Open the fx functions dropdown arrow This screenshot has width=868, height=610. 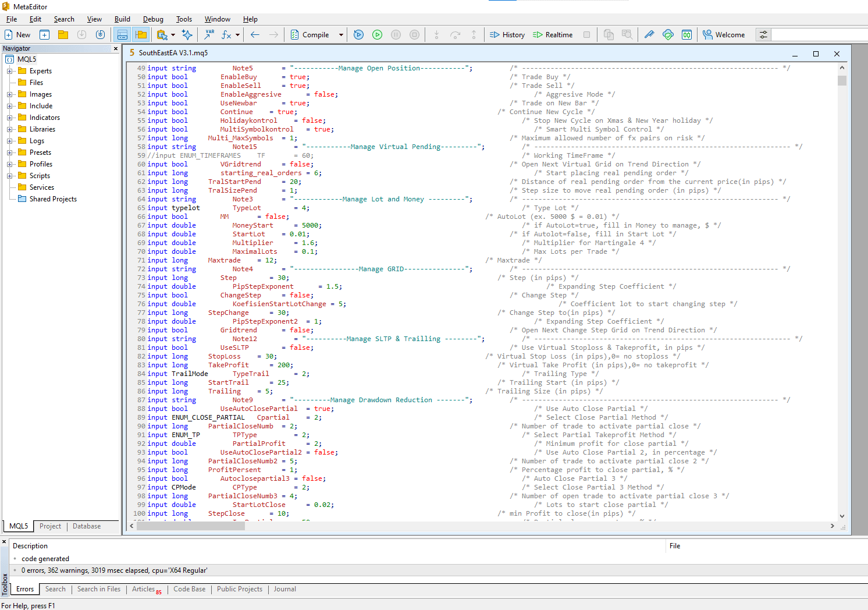[x=237, y=35]
